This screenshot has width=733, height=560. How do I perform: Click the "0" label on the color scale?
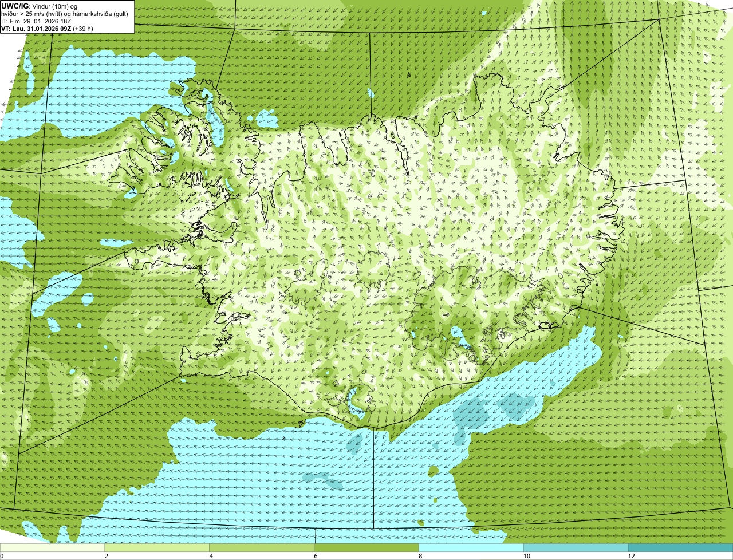coord(2,556)
